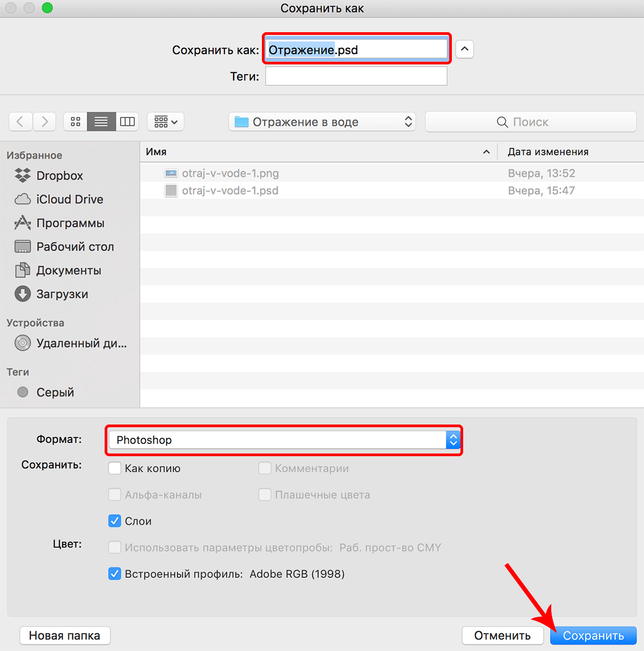Collapse dialog with chevron next to filename

pos(465,49)
